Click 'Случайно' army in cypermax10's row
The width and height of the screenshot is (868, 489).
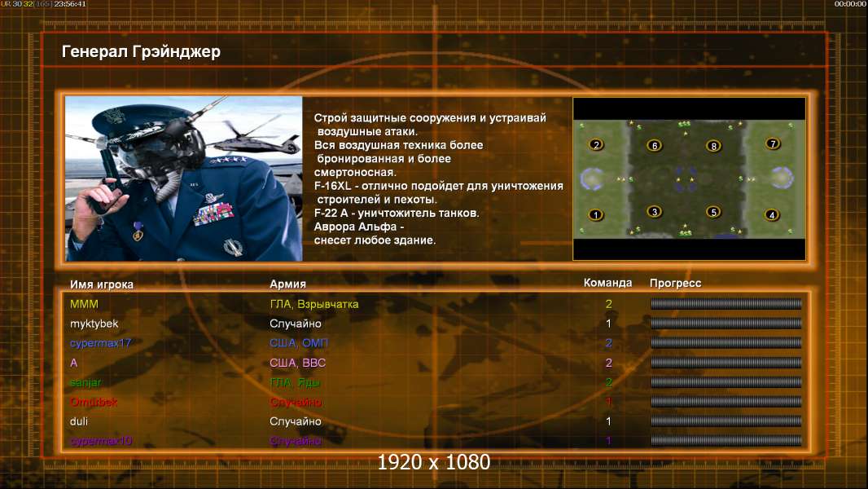(296, 442)
